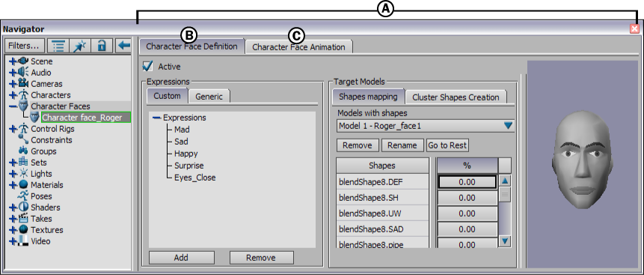Image resolution: width=644 pixels, height=275 pixels.
Task: Expand the Scene tree node
Action: (13, 61)
